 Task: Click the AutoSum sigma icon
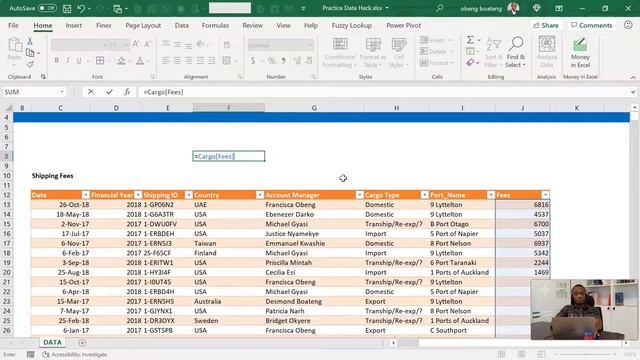pos(470,40)
